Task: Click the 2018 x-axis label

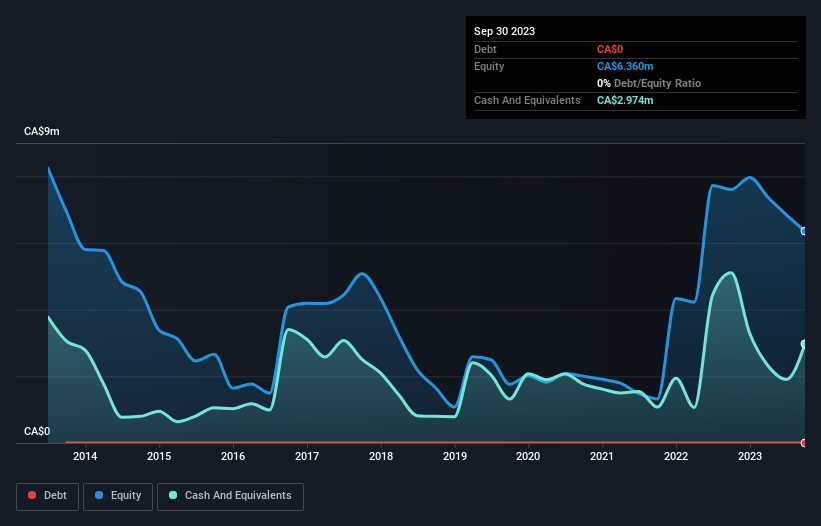Action: pos(381,456)
